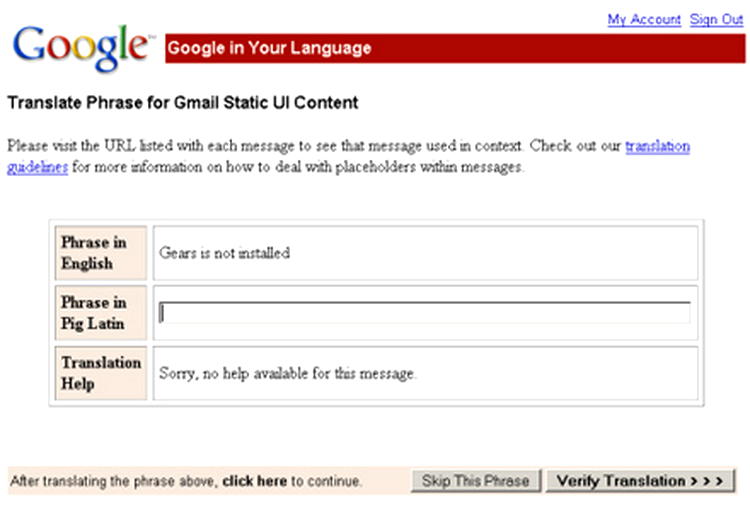Click the 'Translate Phrase for Gmail Static UI Content' heading
This screenshot has width=750, height=508.
(x=183, y=102)
